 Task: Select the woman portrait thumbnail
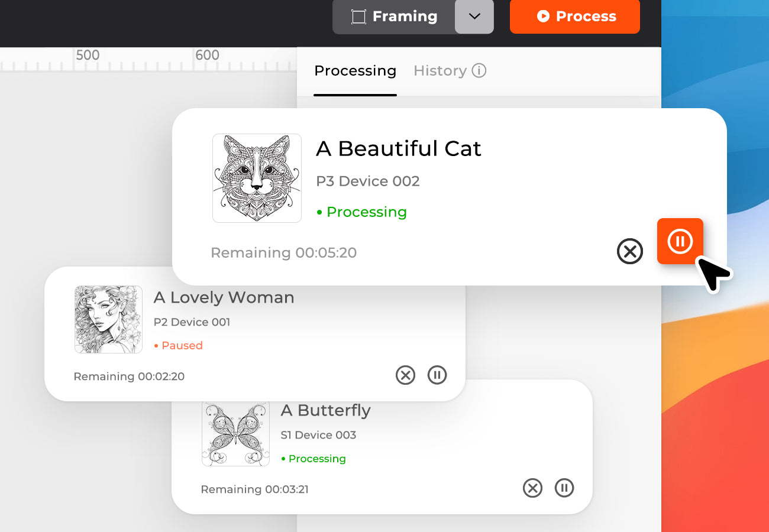(x=108, y=319)
